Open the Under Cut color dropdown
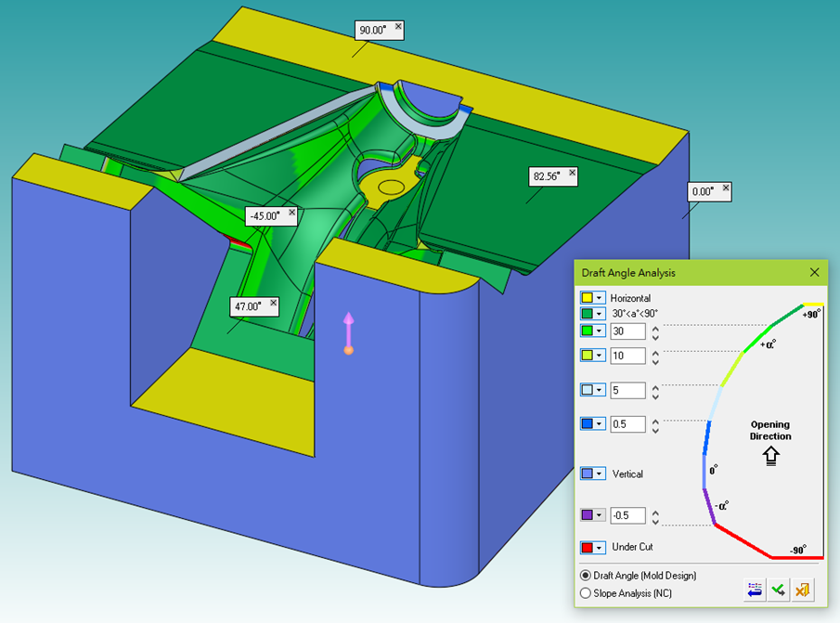The width and height of the screenshot is (840, 623). (599, 548)
